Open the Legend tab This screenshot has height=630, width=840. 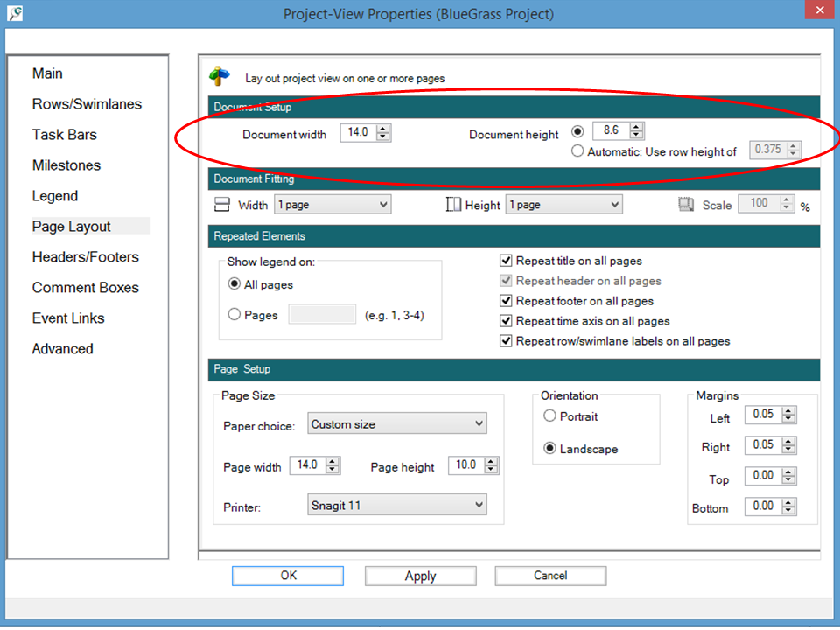tap(54, 195)
